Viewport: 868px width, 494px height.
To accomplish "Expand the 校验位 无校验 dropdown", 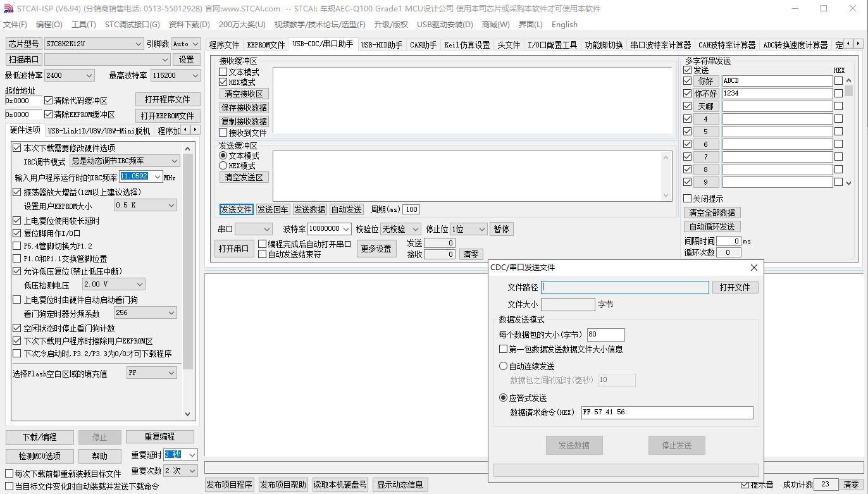I will tap(400, 229).
